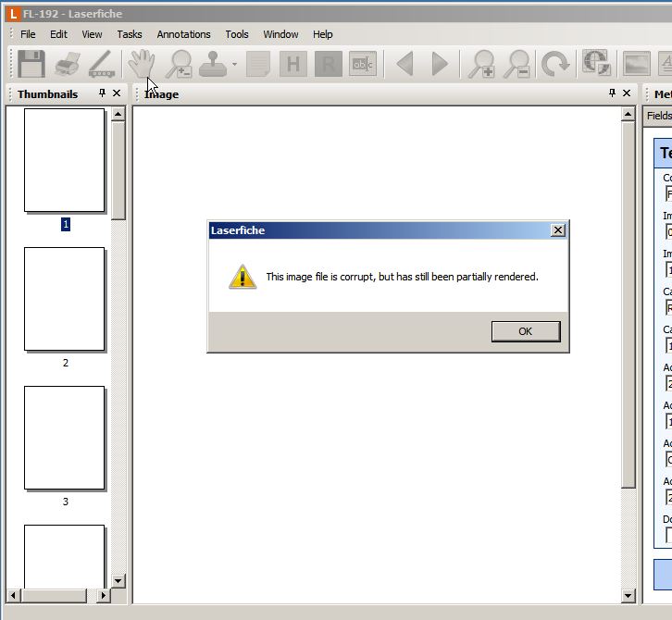Click the sticky note annotation icon

click(x=258, y=64)
